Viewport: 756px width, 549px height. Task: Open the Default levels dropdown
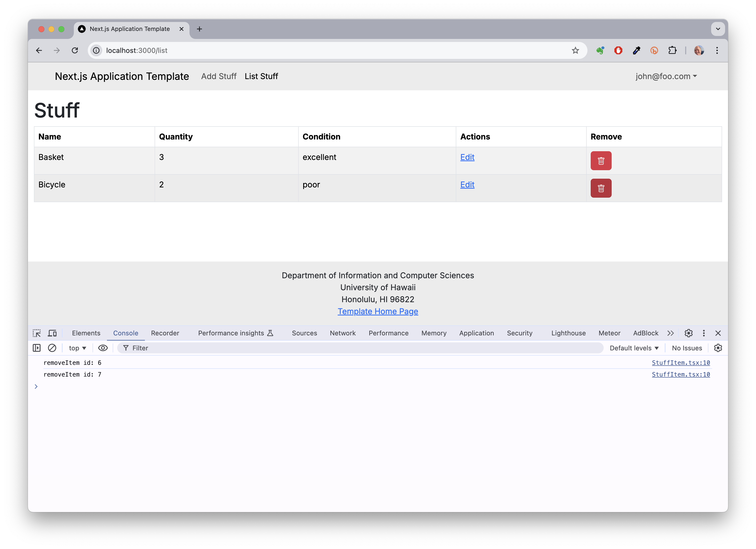tap(634, 348)
